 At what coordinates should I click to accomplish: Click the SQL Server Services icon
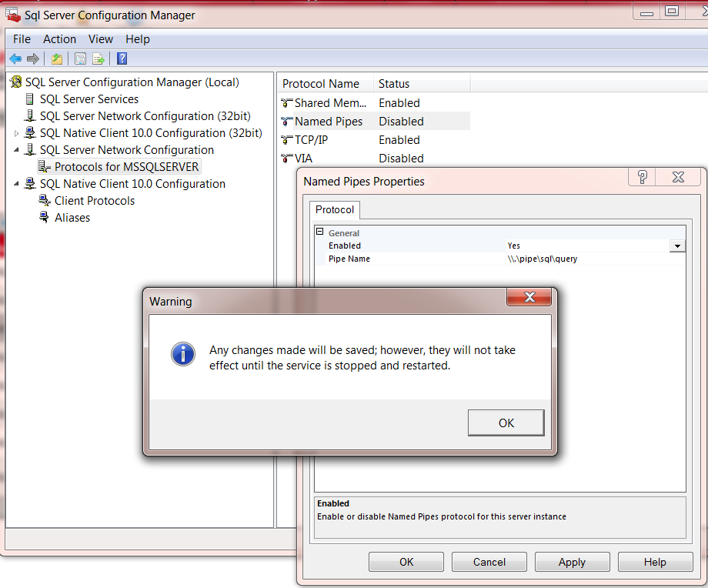tap(30, 99)
